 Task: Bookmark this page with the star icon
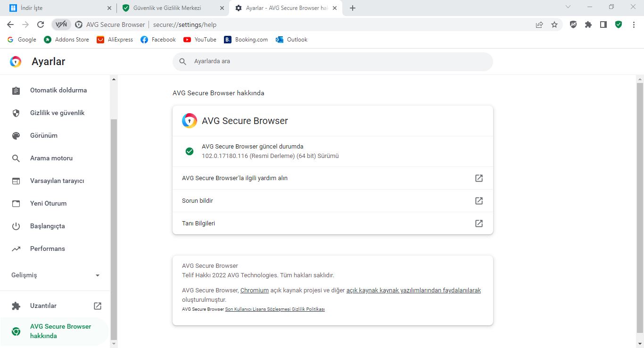[554, 25]
